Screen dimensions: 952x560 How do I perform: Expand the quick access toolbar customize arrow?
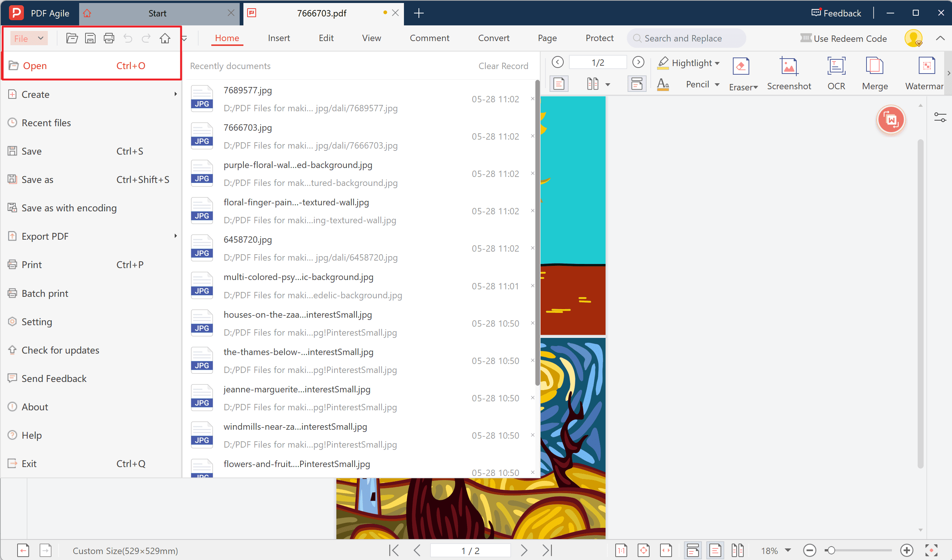tap(184, 38)
